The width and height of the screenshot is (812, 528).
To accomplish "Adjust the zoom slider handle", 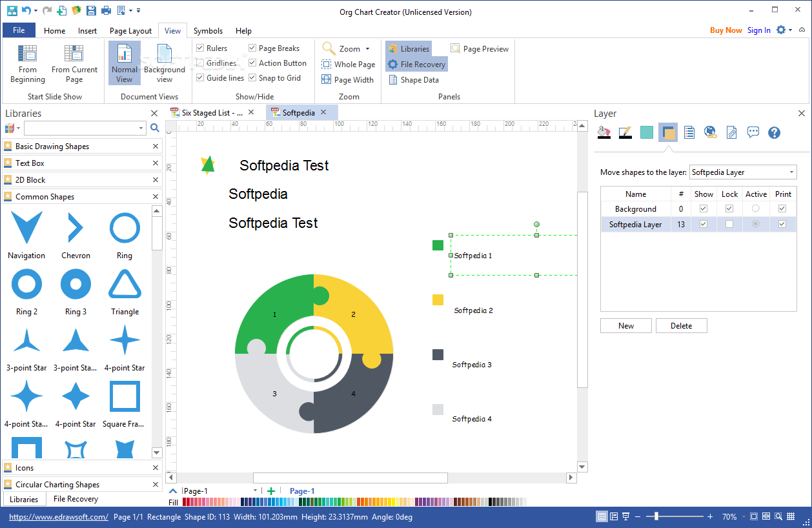I will tap(656, 516).
